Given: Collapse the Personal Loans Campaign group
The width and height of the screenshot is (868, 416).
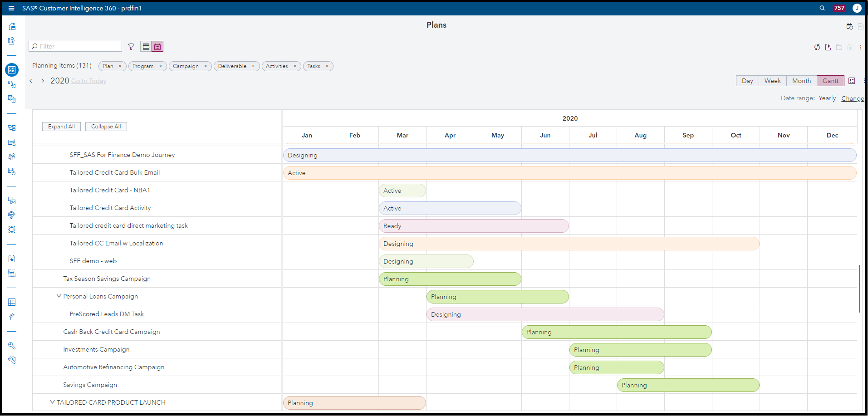Looking at the screenshot, I should pos(59,296).
